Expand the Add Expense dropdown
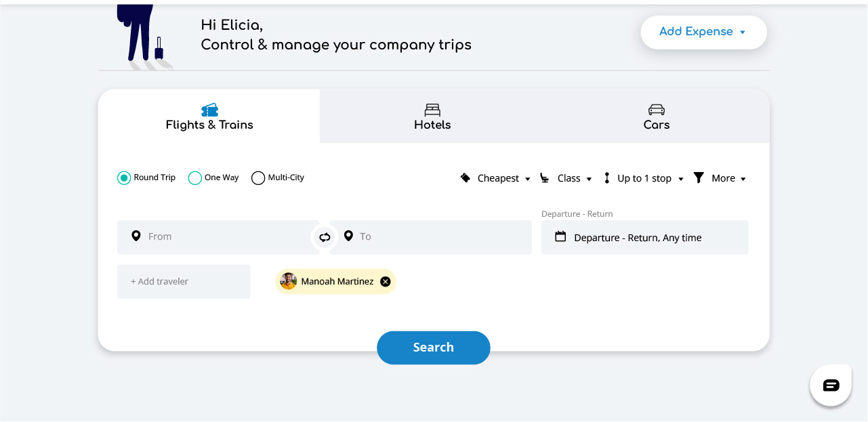The image size is (868, 422). pyautogui.click(x=703, y=32)
